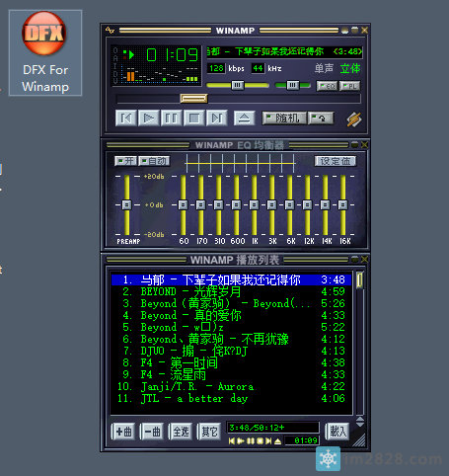Click the 60 Hz equalizer band slider

point(184,204)
